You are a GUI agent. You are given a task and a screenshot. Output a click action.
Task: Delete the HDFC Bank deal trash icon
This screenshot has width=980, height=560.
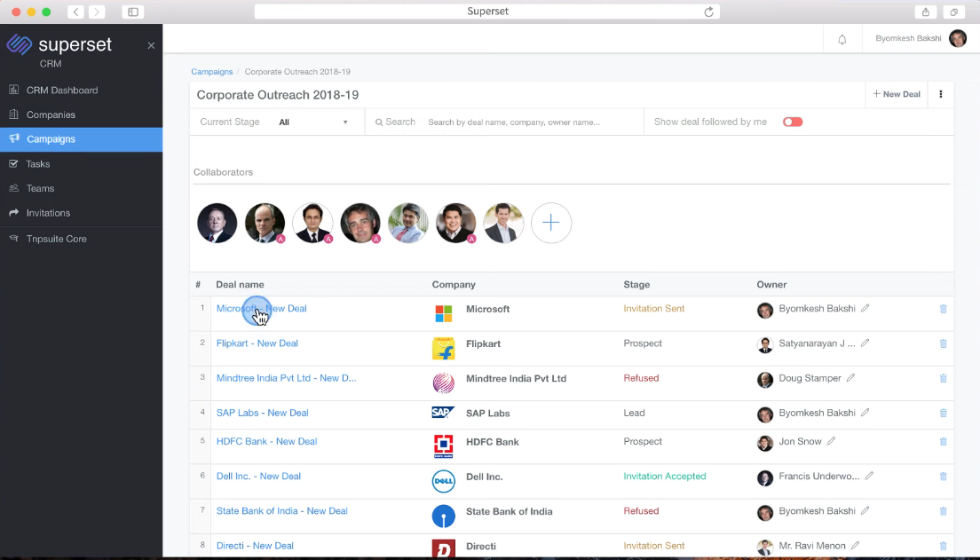point(943,442)
